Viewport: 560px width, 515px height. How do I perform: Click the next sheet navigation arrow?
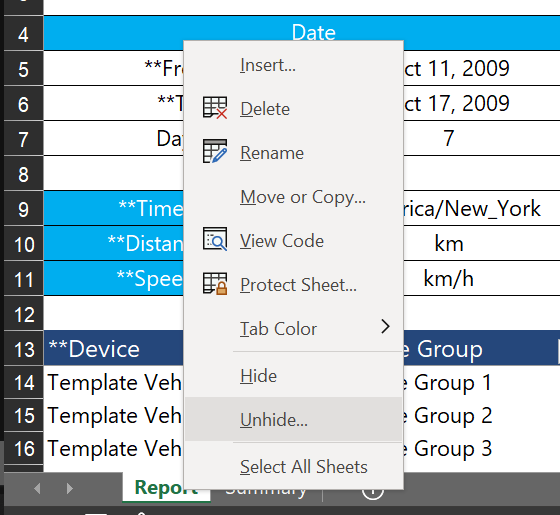(70, 488)
